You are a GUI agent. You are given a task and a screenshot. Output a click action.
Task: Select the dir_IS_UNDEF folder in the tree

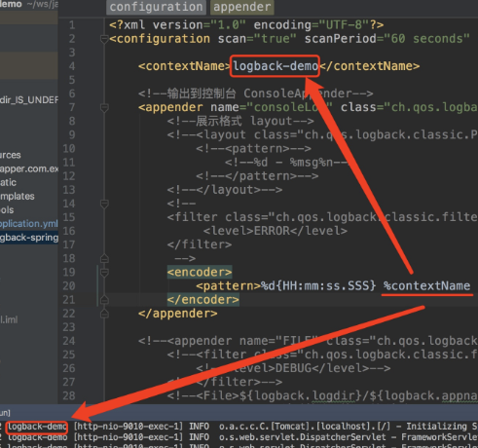click(29, 100)
